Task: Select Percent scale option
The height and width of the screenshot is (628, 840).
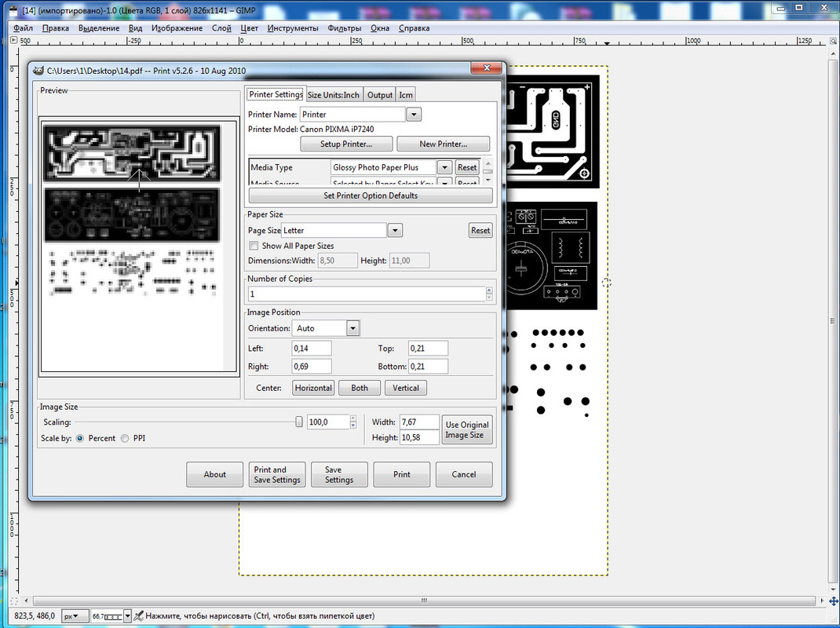Action: point(80,438)
